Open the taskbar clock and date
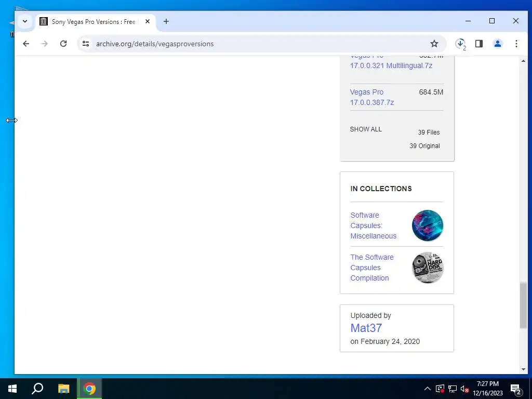The height and width of the screenshot is (399, 532). [487, 389]
